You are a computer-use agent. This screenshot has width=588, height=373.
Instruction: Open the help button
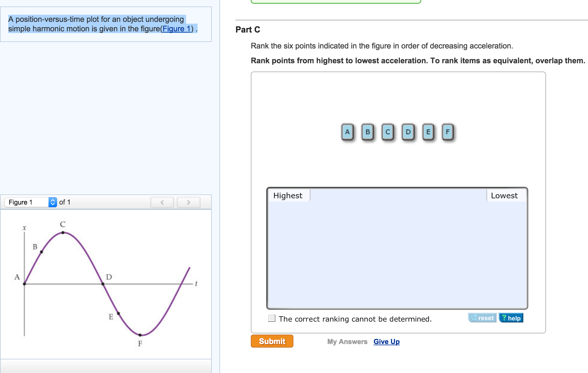(511, 318)
